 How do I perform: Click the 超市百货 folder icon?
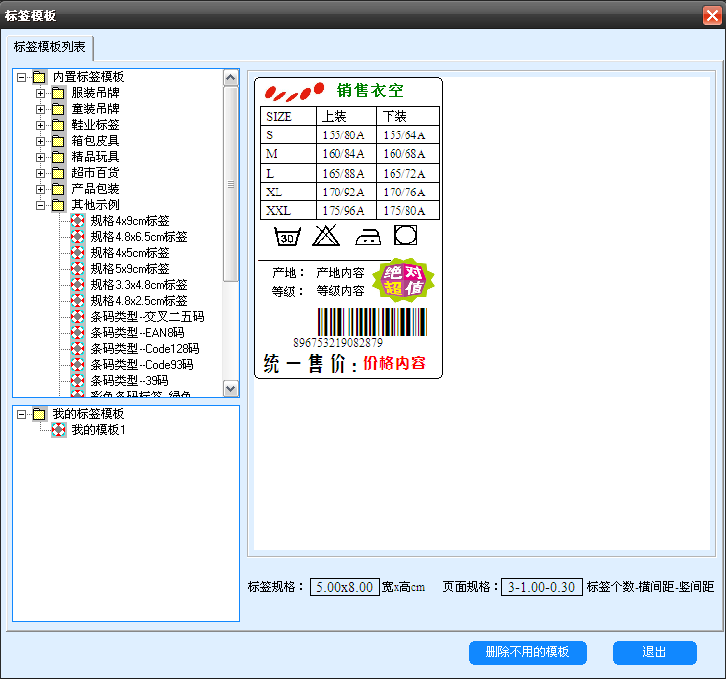tap(59, 173)
